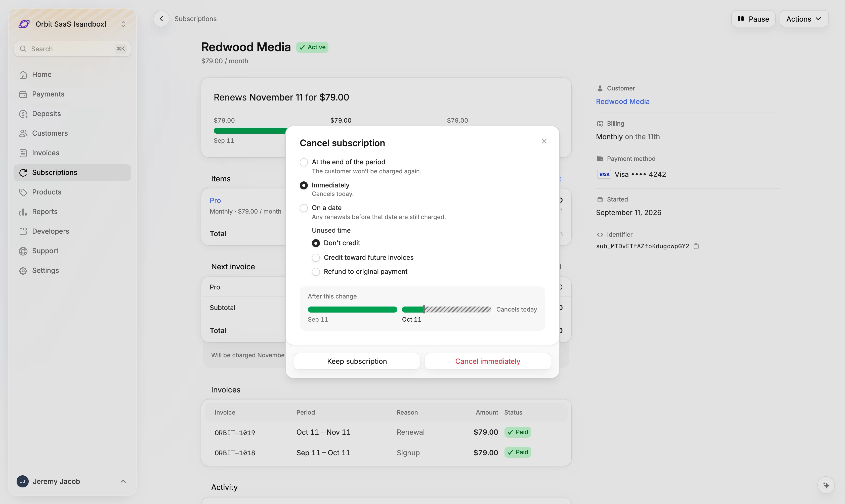
Task: Click the green Sep 11 bar in preview
Action: click(352, 309)
